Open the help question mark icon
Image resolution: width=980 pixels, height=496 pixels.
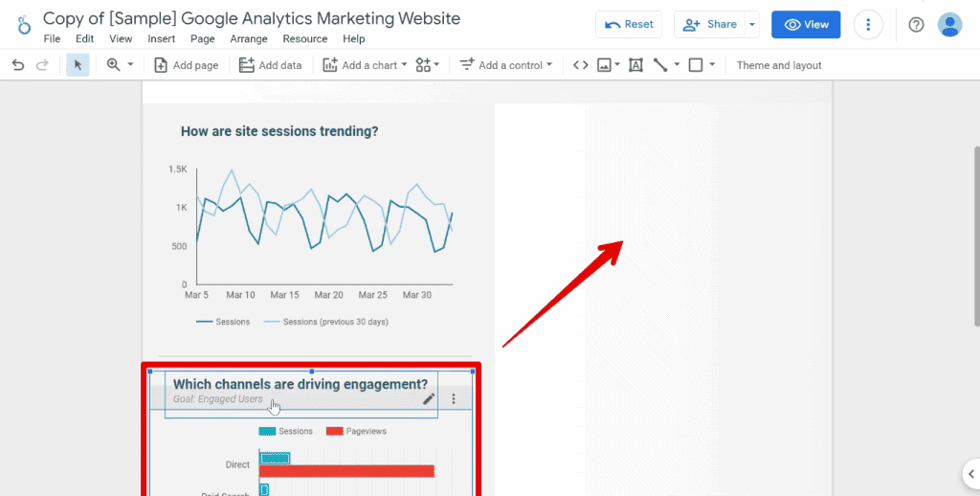(x=916, y=24)
